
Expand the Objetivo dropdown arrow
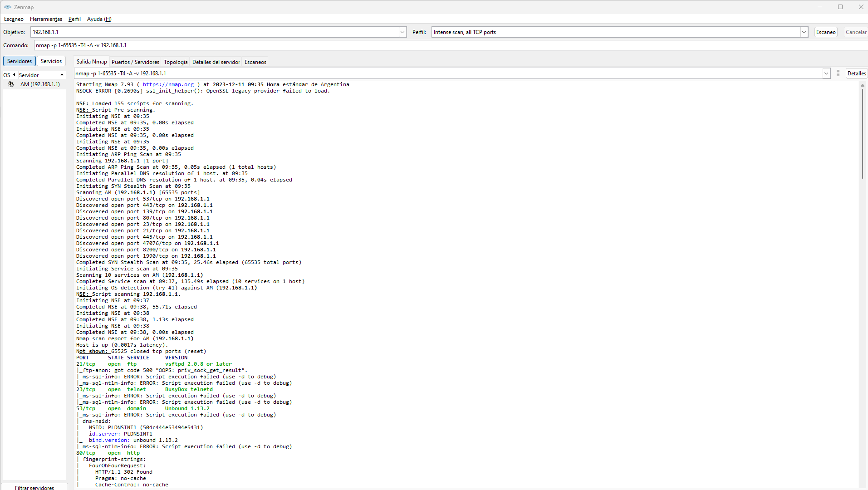click(x=402, y=32)
